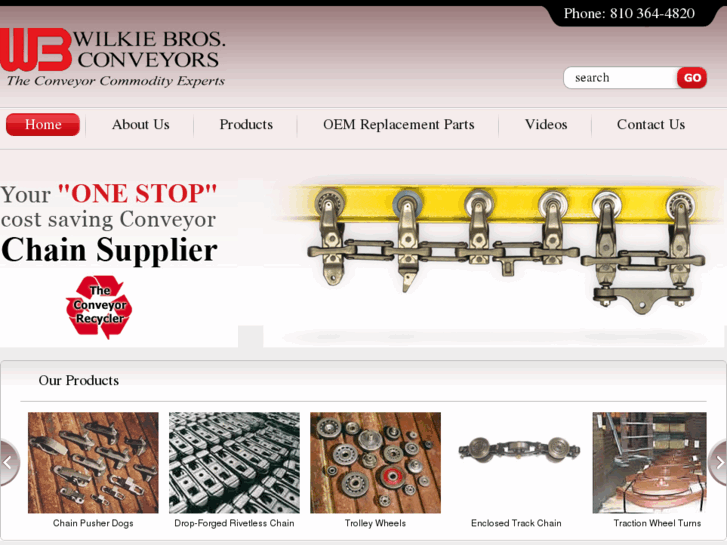727x545 pixels.
Task: Advance product carousel with right arrow
Action: click(x=718, y=462)
